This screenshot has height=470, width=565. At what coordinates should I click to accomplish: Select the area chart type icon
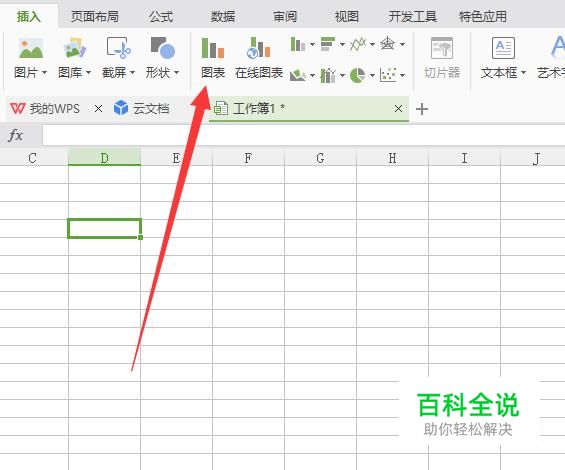point(298,75)
